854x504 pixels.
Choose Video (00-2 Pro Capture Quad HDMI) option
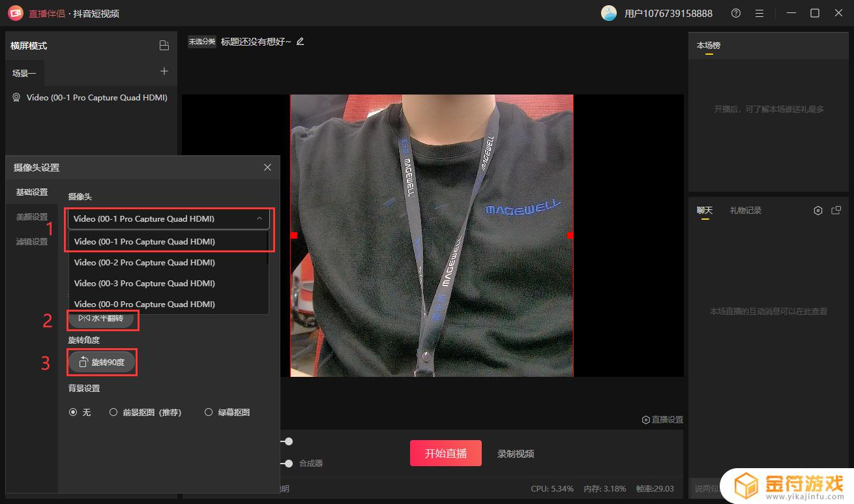169,262
